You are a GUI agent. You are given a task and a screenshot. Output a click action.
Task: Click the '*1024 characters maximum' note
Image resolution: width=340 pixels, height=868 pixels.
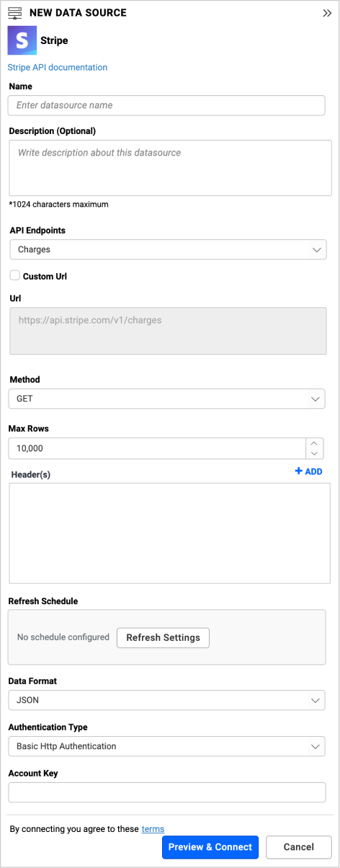[58, 204]
